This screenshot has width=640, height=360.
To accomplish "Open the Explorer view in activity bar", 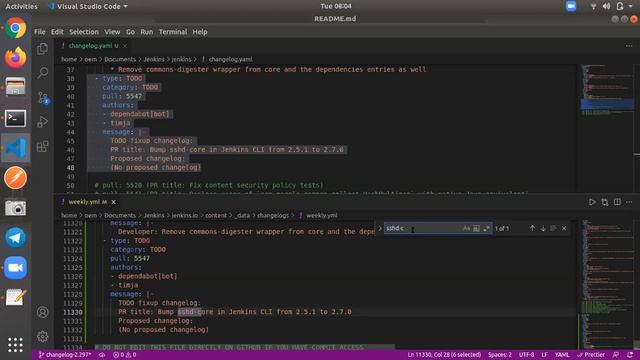I will click(42, 49).
